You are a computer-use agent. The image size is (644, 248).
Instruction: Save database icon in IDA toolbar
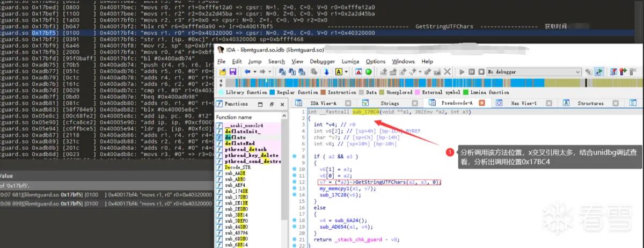233,71
